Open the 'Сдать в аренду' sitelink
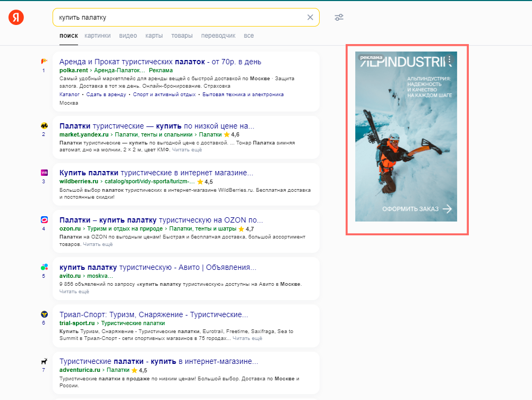Screen dimensions: 532x400 (106, 95)
